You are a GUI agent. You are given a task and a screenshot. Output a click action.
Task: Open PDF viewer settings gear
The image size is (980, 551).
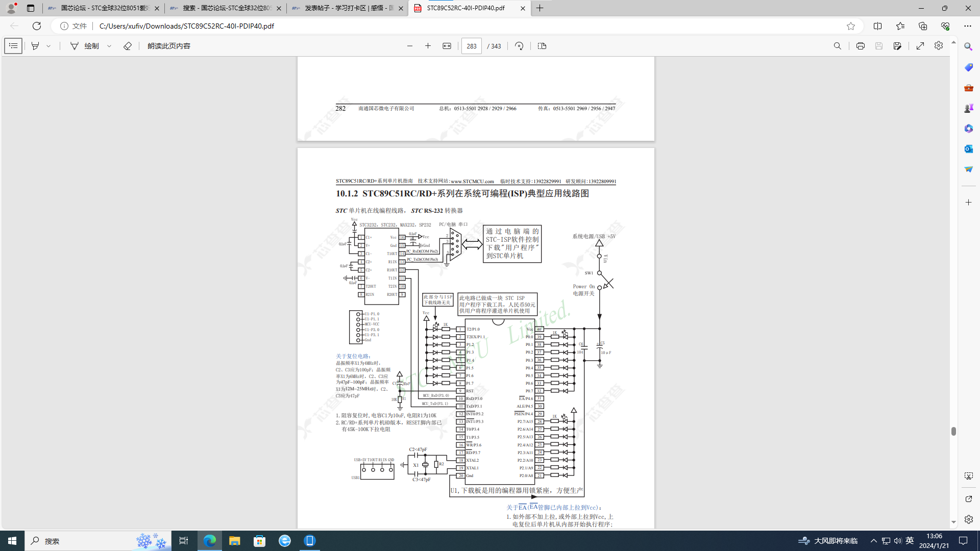(x=939, y=46)
